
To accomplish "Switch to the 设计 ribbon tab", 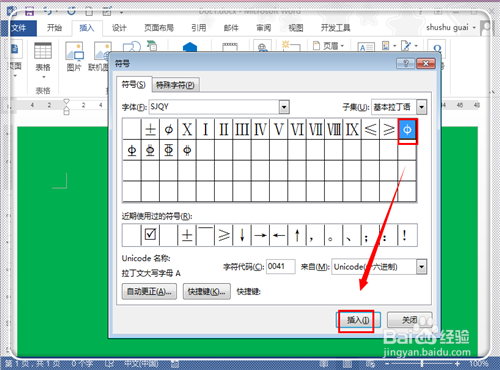I will (119, 28).
